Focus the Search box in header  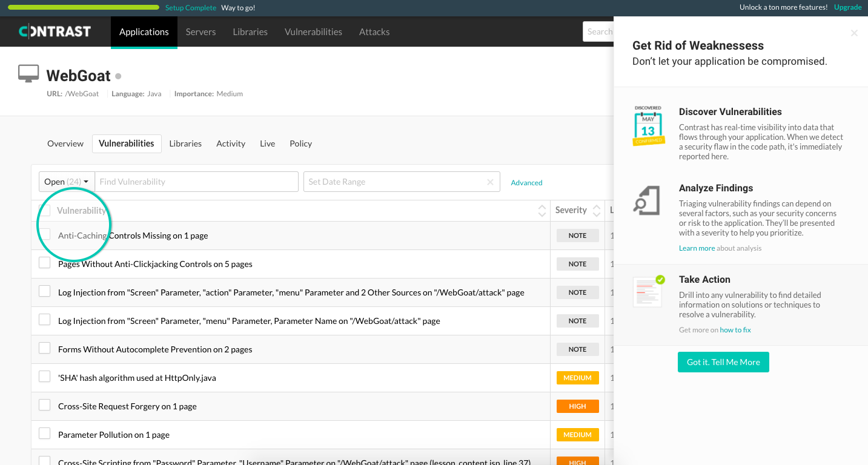coord(598,31)
